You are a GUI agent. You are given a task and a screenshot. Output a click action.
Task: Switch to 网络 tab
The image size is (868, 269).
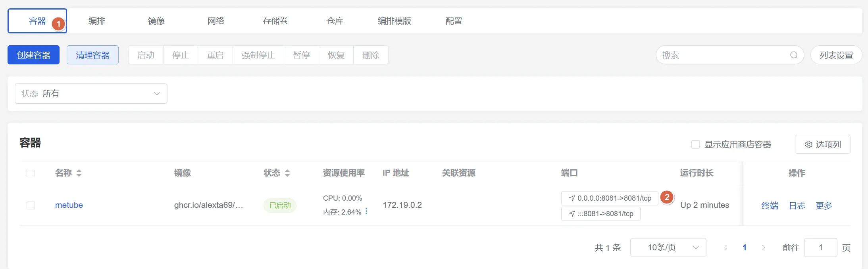coord(216,21)
